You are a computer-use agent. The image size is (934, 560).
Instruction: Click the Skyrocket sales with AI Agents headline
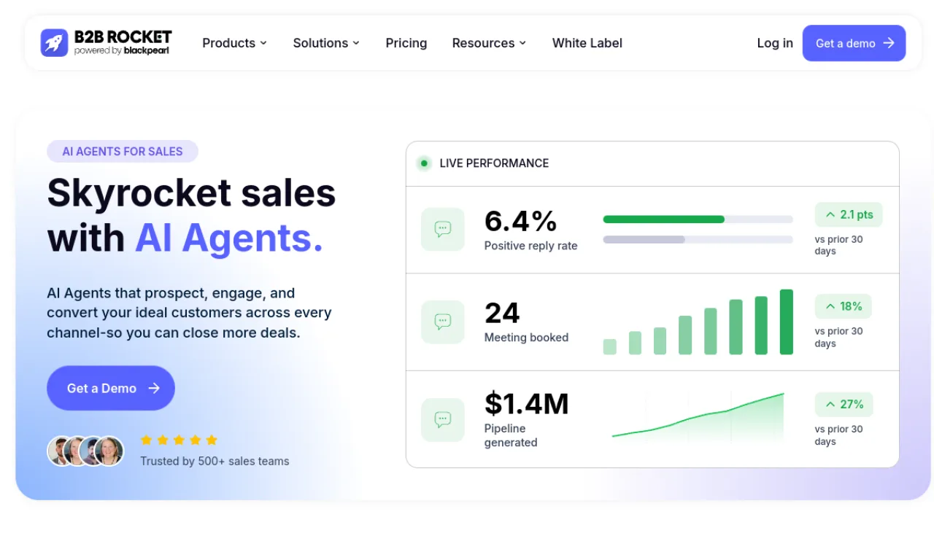[191, 215]
